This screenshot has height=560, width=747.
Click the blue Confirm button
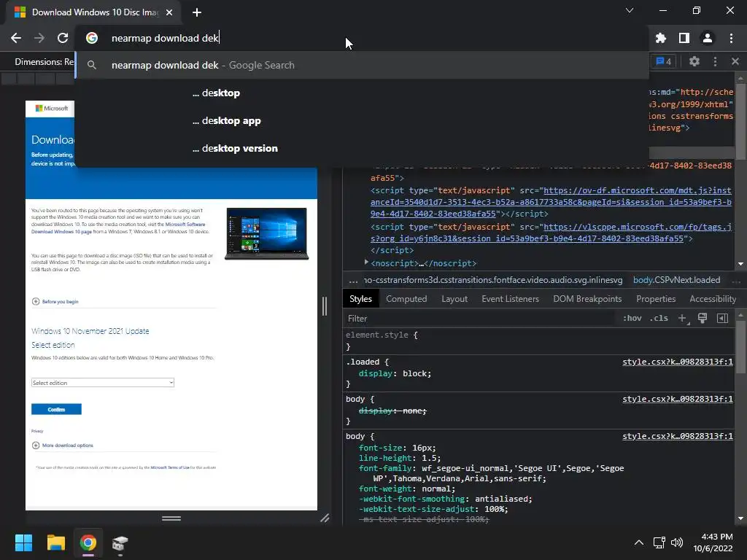(56, 410)
